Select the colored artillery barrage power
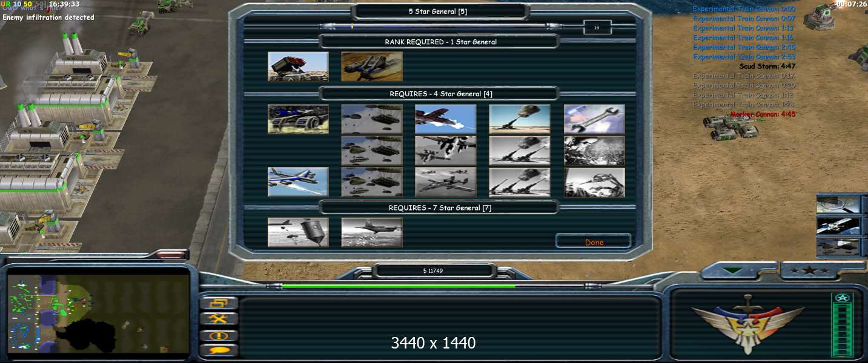 [520, 119]
